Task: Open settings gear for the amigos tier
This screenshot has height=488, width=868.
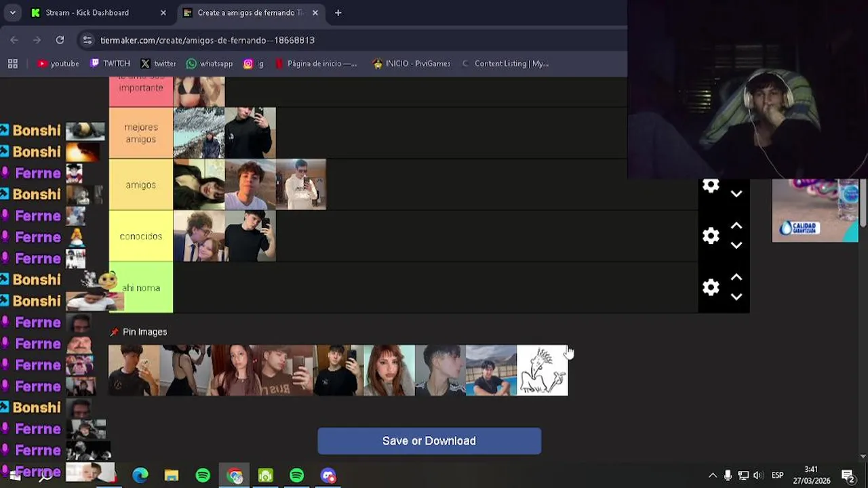Action: [x=711, y=186]
